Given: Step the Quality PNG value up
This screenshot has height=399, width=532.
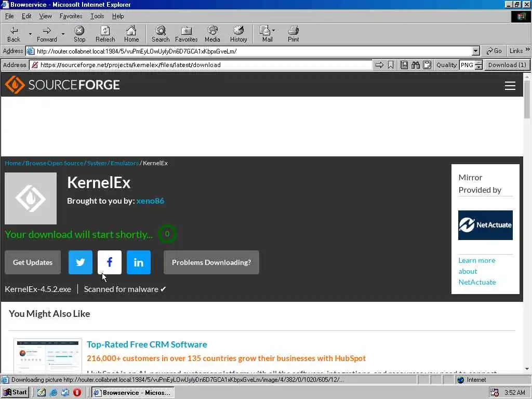Looking at the screenshot, I should point(478,63).
